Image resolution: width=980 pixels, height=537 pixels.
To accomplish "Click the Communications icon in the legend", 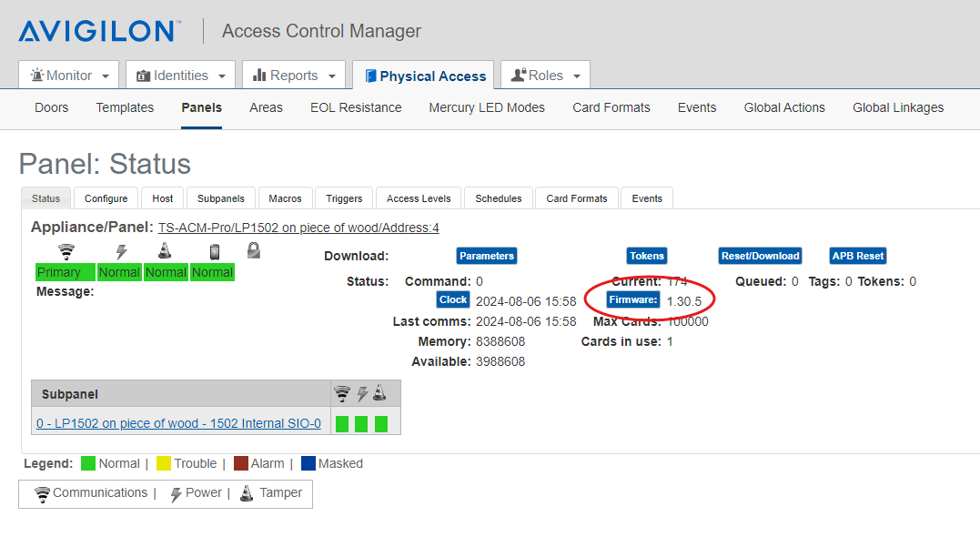I will pyautogui.click(x=43, y=493).
